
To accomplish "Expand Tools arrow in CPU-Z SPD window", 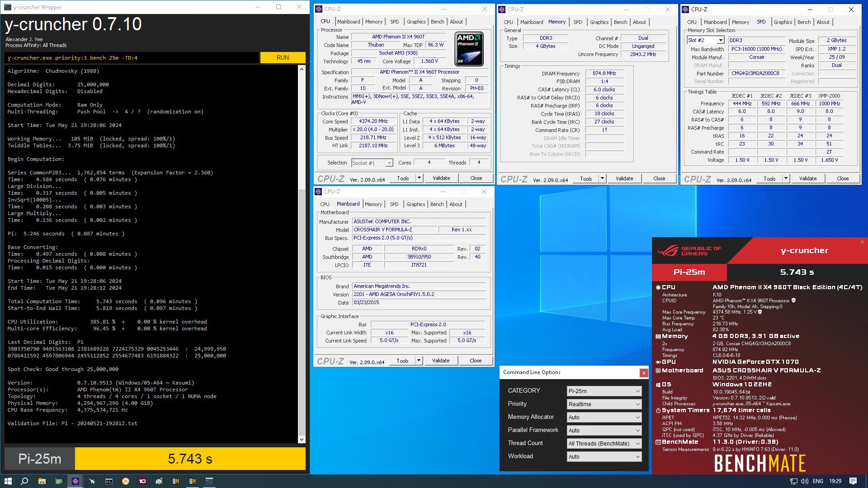I will click(786, 178).
